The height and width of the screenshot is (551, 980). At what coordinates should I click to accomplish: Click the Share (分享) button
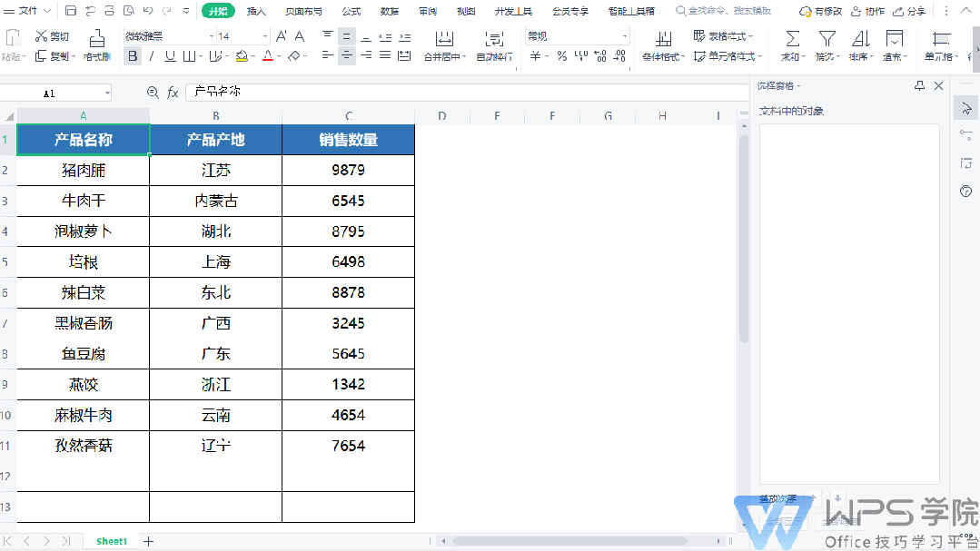(909, 11)
